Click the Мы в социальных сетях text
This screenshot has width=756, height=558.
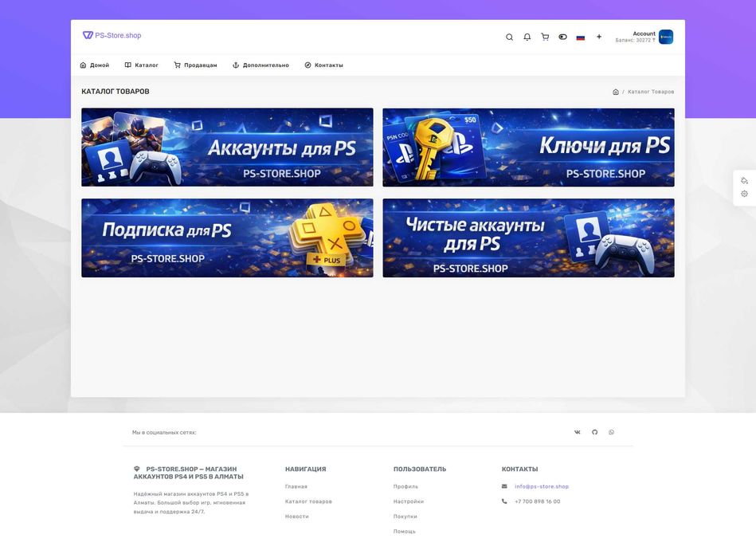(x=164, y=433)
